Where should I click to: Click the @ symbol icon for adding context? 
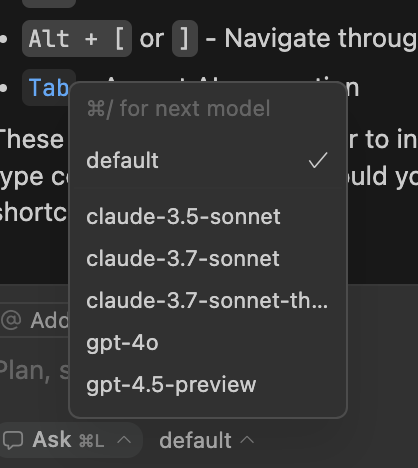11,320
